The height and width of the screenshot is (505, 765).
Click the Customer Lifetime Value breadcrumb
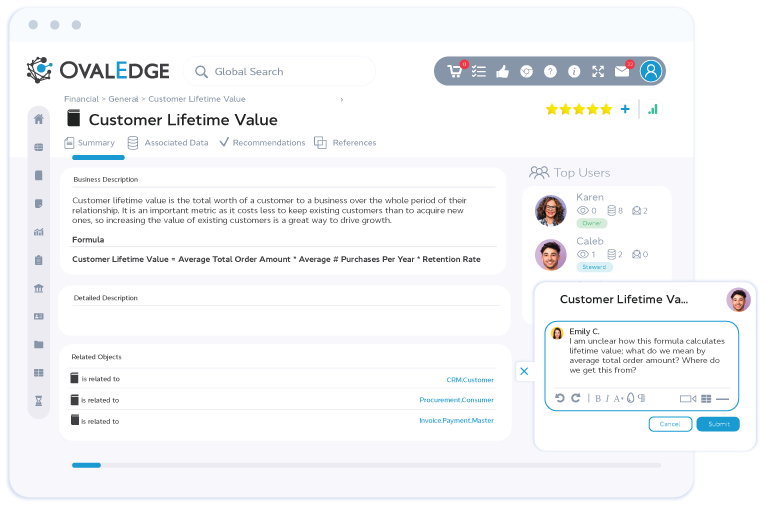(x=197, y=99)
